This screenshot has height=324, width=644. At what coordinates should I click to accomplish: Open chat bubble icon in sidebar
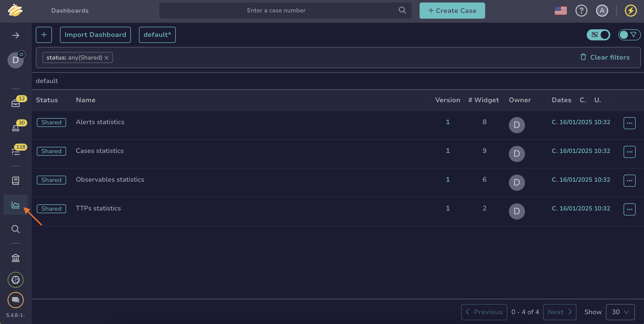coord(16,300)
